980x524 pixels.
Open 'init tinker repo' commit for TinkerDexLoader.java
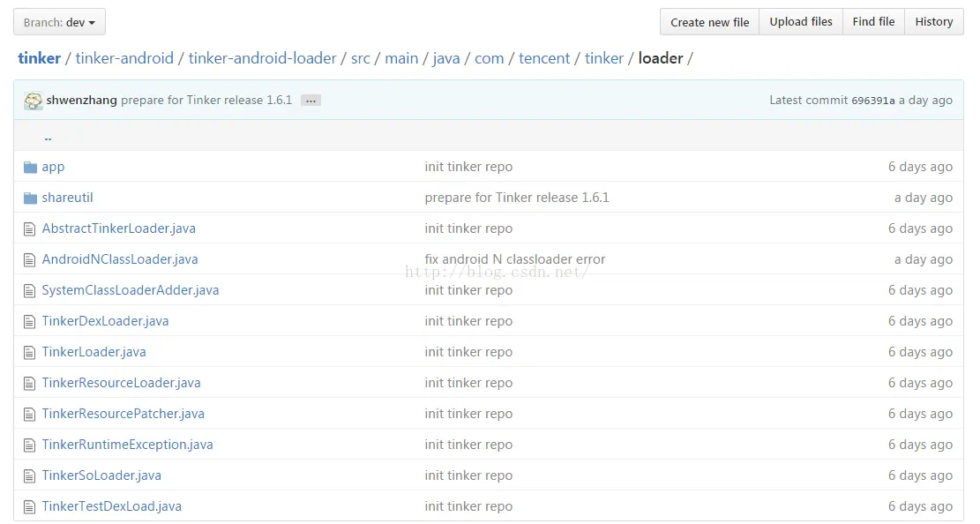(468, 321)
